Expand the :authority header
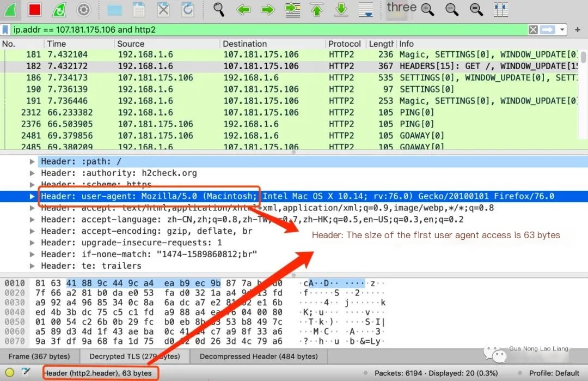588x381 pixels. 32,173
